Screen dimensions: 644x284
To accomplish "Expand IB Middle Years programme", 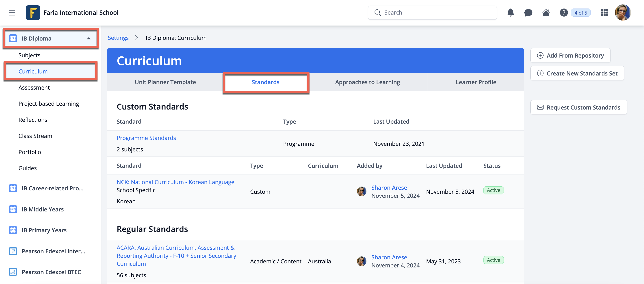I will (x=42, y=209).
